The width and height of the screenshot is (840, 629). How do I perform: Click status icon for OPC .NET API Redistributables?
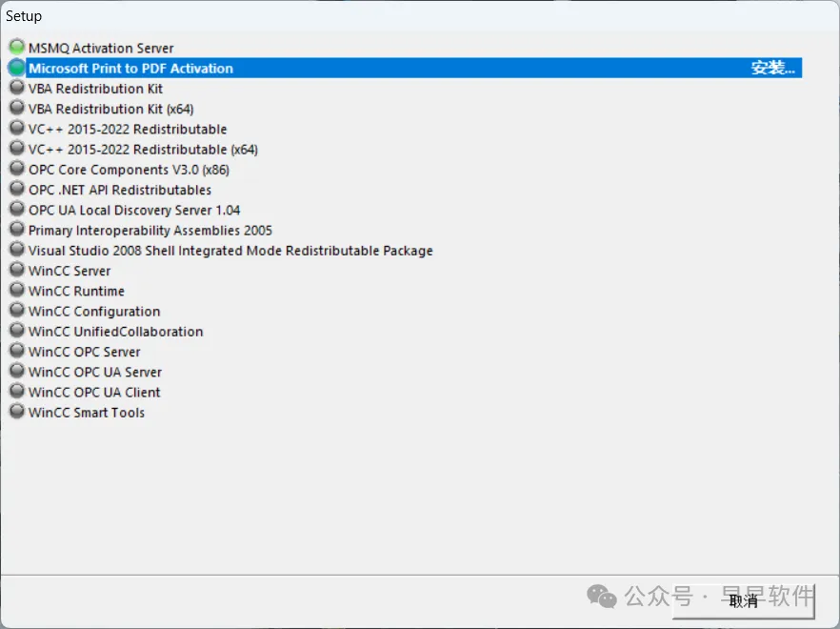tap(17, 189)
